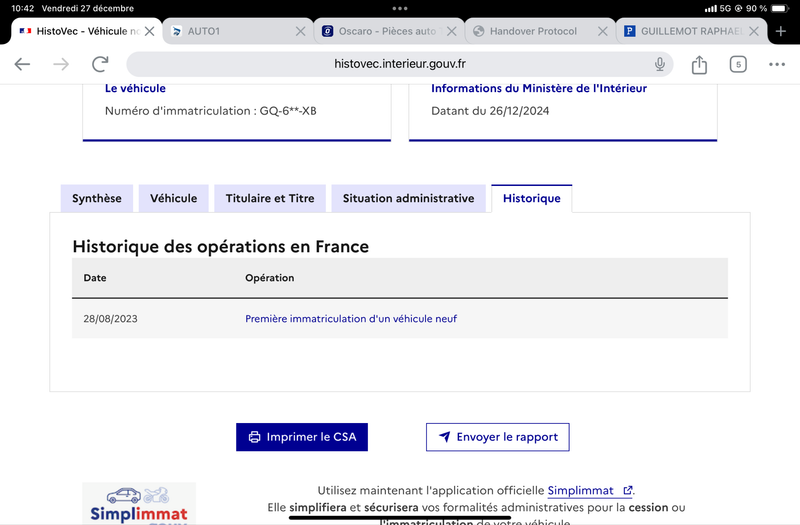
Task: Switch to the GUILLEMOT RAPHAEL tab
Action: click(685, 31)
